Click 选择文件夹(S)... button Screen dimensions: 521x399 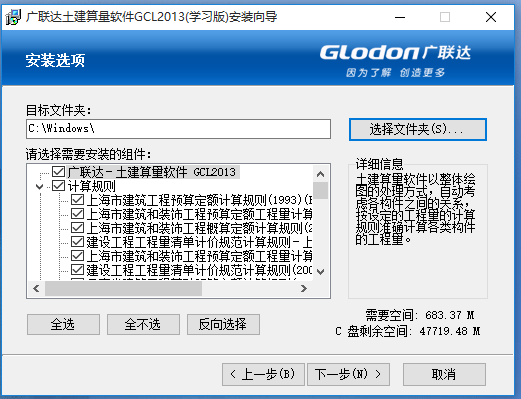(418, 129)
